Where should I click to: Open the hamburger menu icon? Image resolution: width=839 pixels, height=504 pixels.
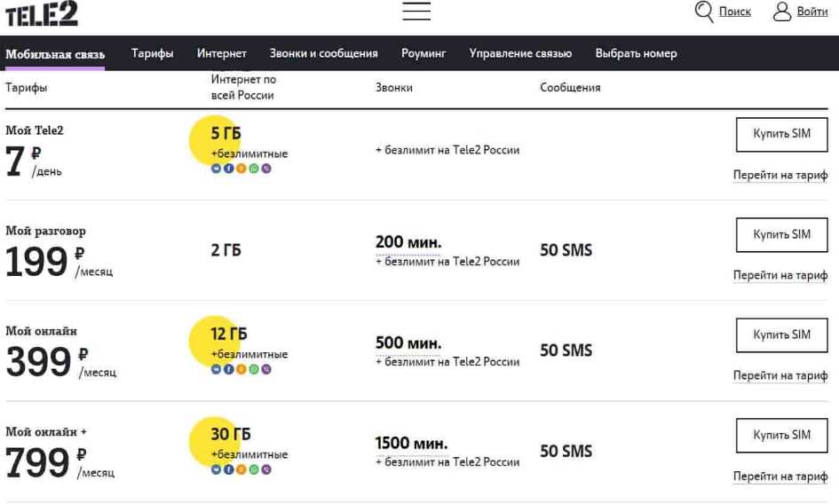416,12
